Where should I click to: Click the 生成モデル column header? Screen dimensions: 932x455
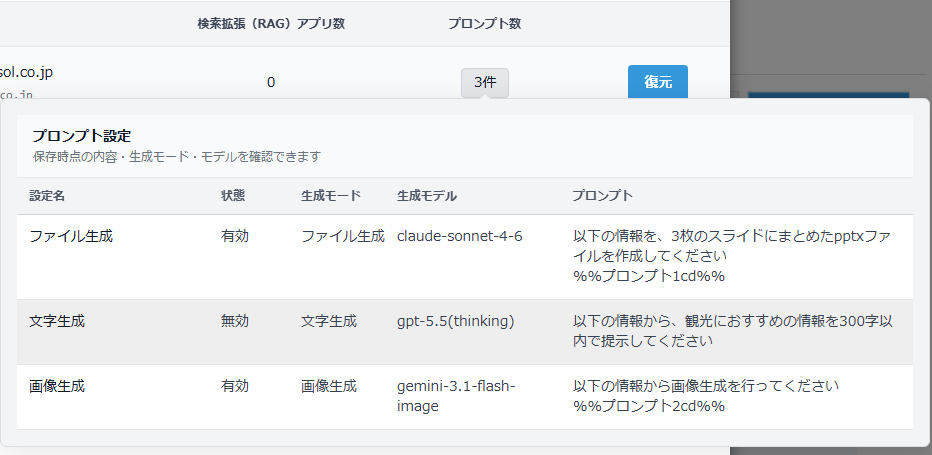pyautogui.click(x=427, y=196)
